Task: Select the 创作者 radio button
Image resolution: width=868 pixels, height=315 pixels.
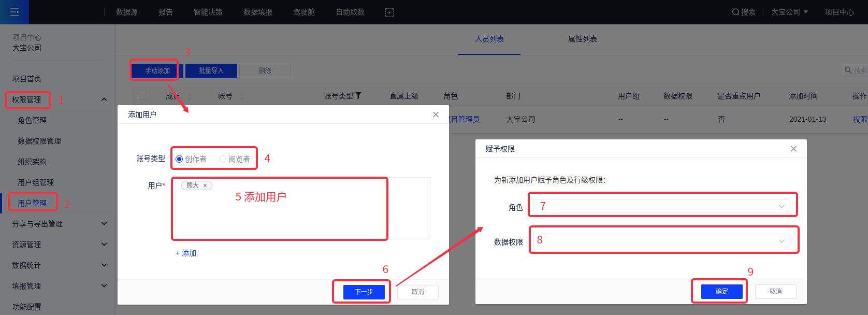Action: [179, 159]
